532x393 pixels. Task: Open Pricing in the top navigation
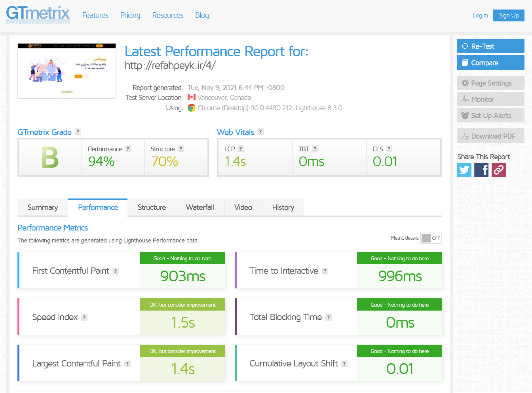click(130, 15)
